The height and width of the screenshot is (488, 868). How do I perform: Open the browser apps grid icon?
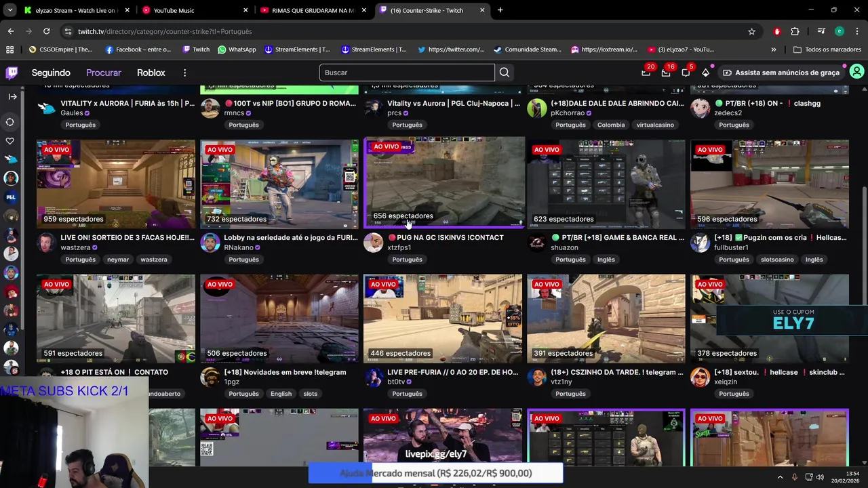[9, 49]
